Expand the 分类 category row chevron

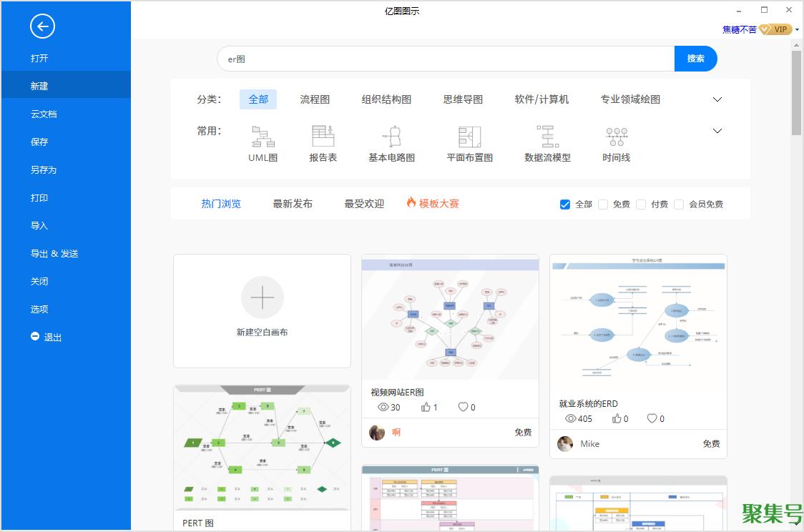[x=717, y=99]
